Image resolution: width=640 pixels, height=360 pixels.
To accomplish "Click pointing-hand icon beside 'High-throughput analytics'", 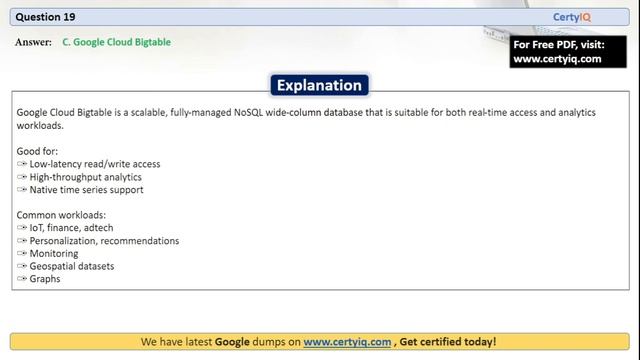I will [22, 177].
